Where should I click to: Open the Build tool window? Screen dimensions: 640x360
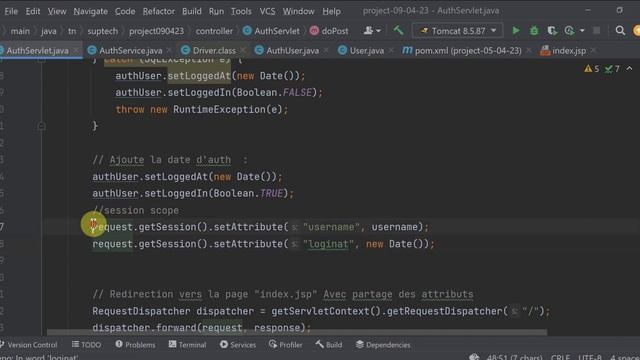pyautogui.click(x=329, y=345)
